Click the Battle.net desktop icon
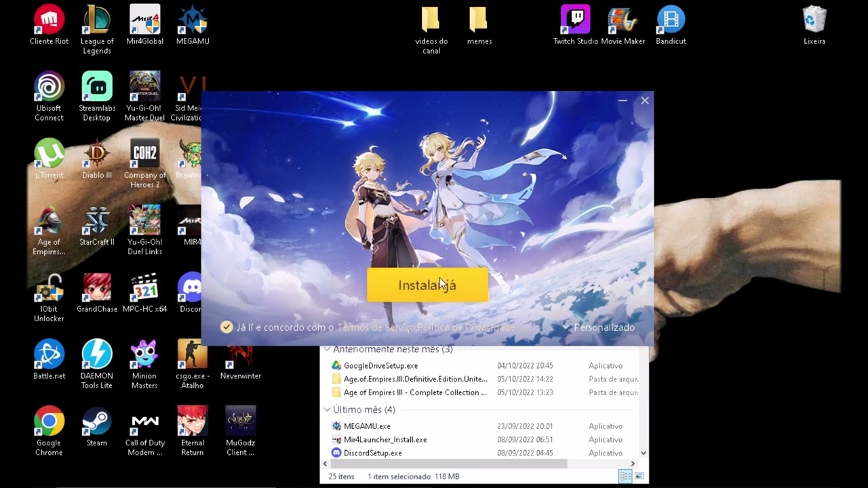This screenshot has height=488, width=868. [49, 361]
